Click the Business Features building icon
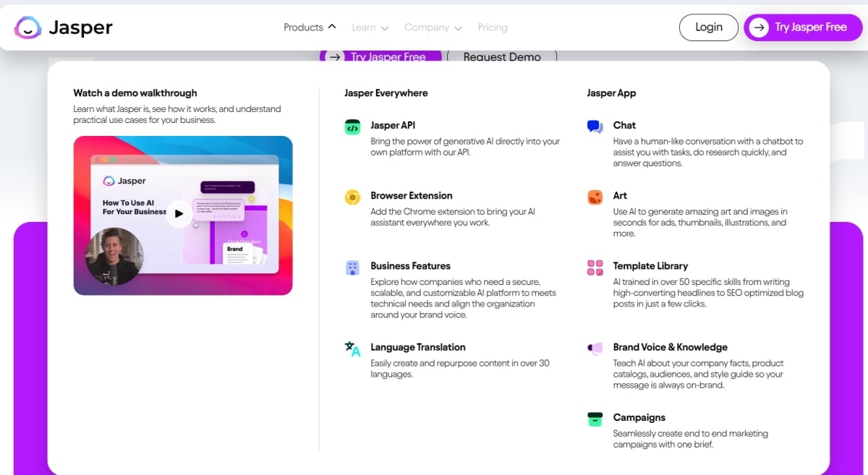Viewport: 868px width, 475px height. pyautogui.click(x=352, y=268)
